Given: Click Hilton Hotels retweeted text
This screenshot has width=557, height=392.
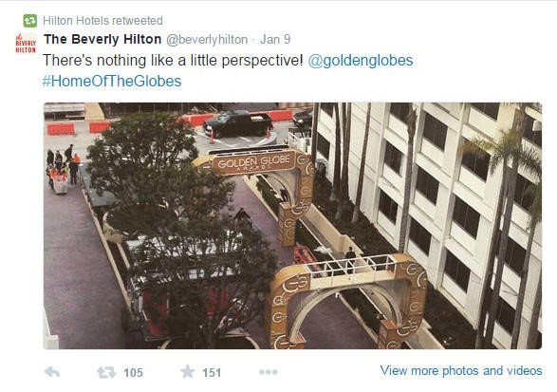Looking at the screenshot, I should [102, 21].
